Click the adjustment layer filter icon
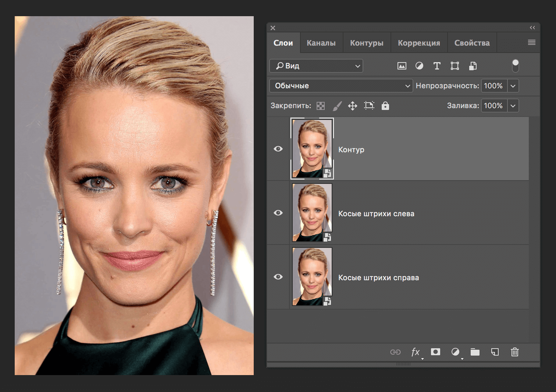 click(x=419, y=66)
